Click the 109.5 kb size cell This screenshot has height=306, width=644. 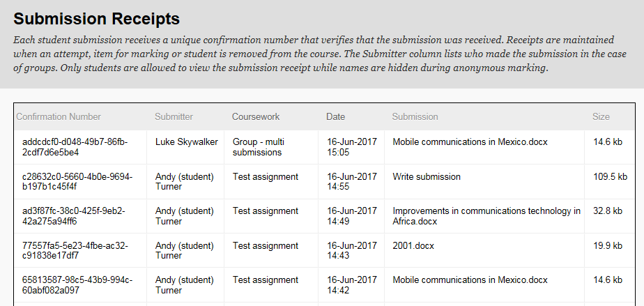click(610, 177)
